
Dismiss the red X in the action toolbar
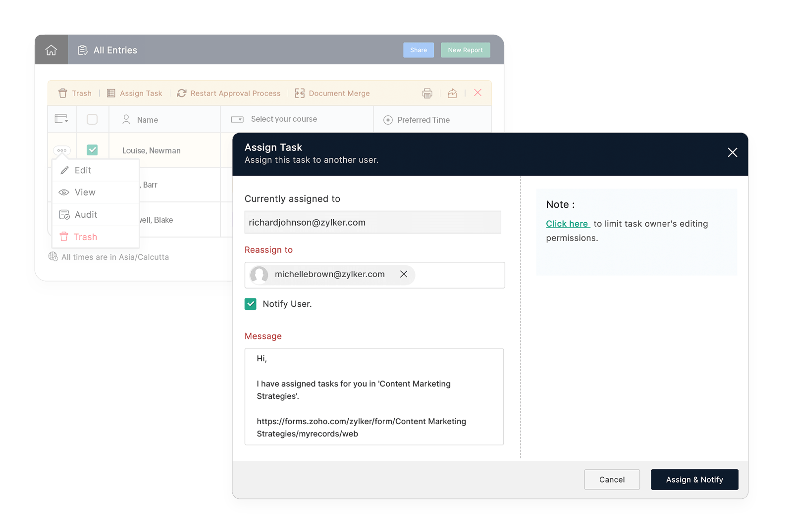478,93
